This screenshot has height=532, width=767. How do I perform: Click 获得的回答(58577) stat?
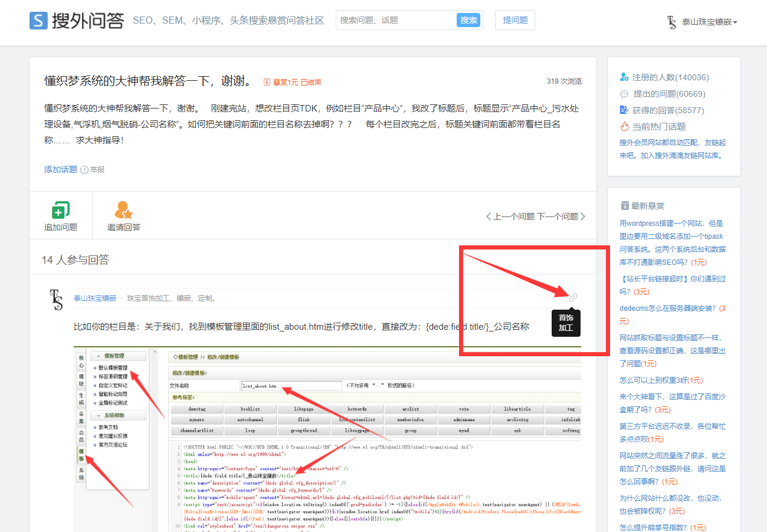(668, 110)
